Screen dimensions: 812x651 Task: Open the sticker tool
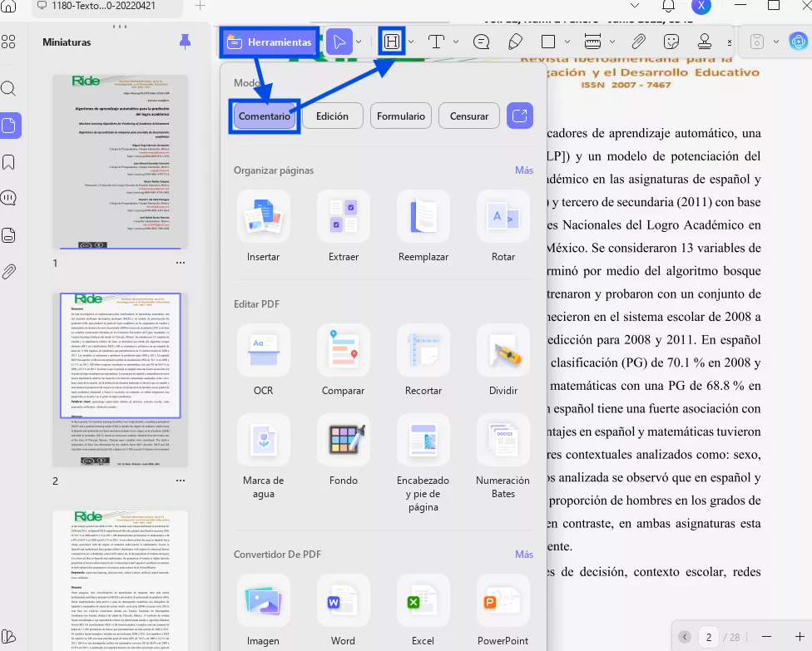pos(671,42)
